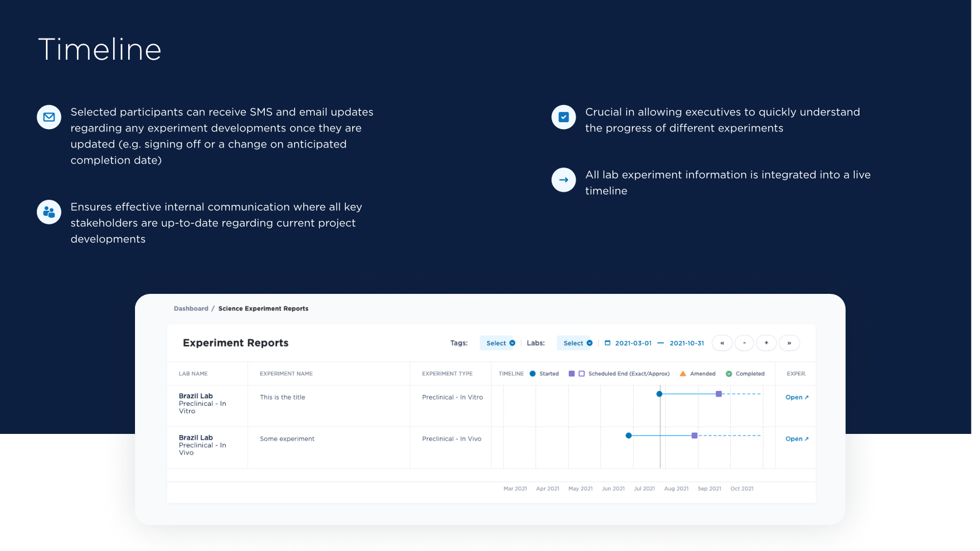The height and width of the screenshot is (551, 980).
Task: Click the checkmark progress icon
Action: [x=564, y=117]
